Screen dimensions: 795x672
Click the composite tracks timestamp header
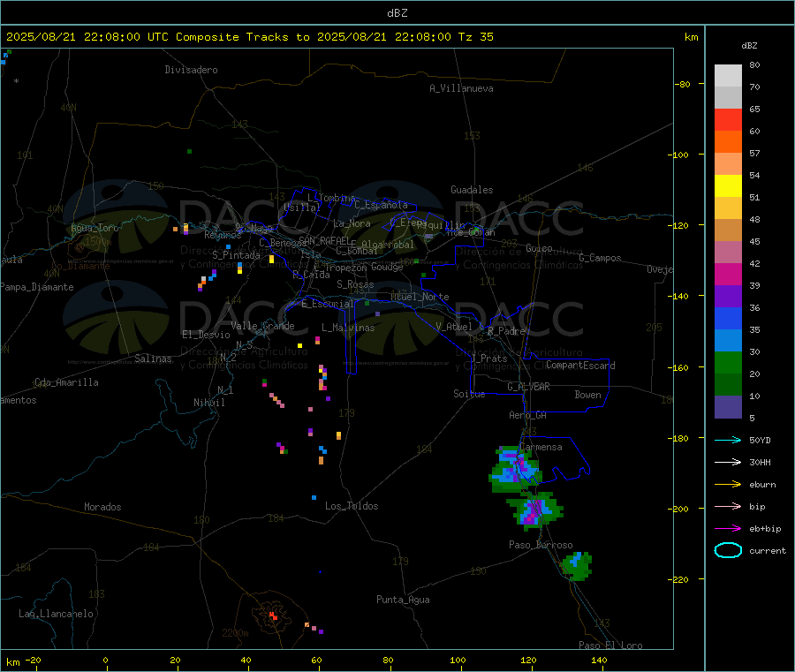point(250,37)
